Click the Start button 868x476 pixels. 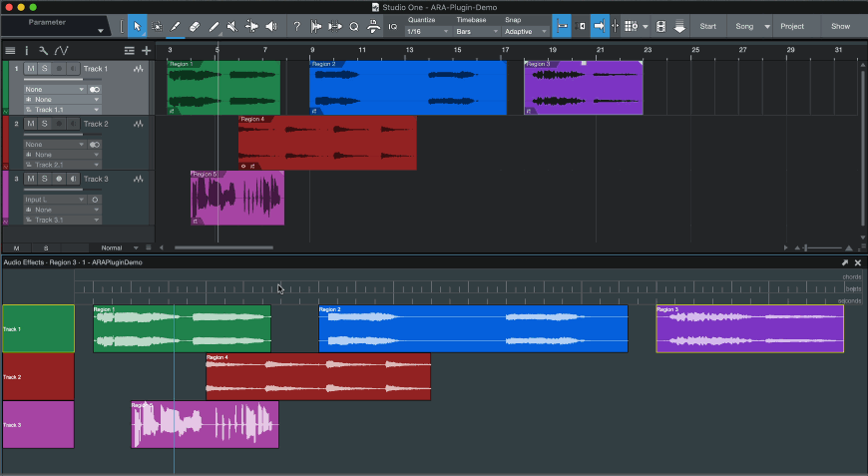tap(707, 26)
